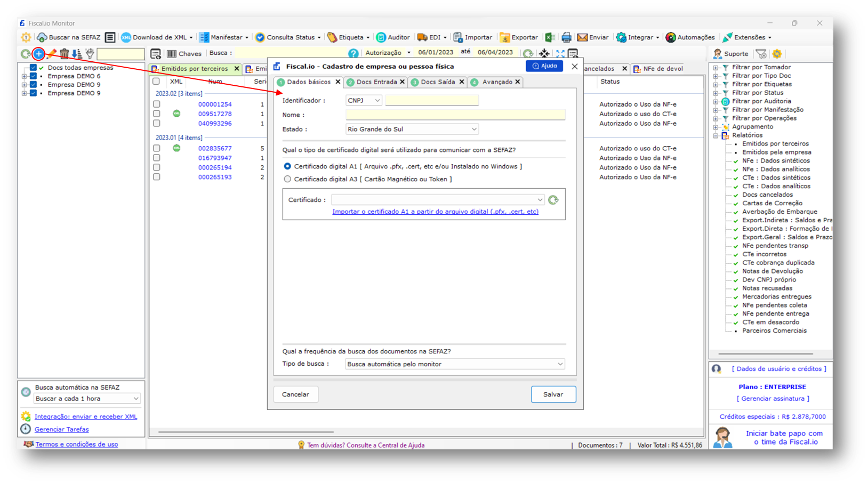
Task: Open the Importar tool
Action: click(x=472, y=37)
